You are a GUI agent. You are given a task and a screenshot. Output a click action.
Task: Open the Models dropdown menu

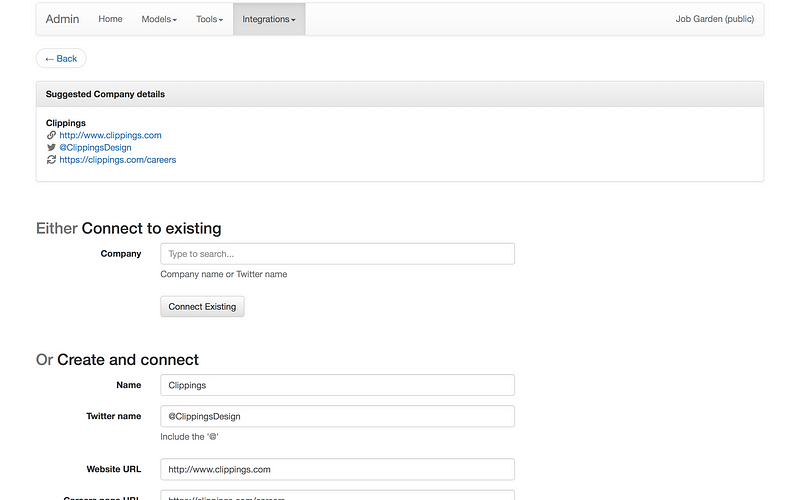[x=159, y=19]
